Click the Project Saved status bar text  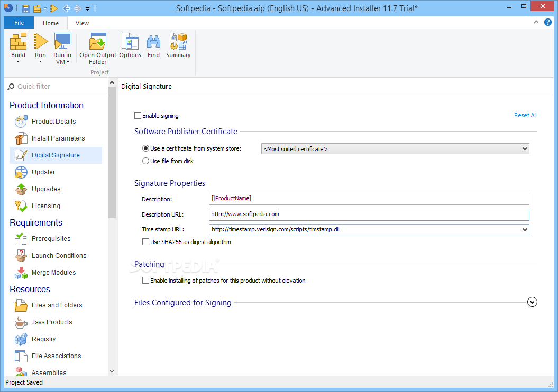tap(24, 382)
